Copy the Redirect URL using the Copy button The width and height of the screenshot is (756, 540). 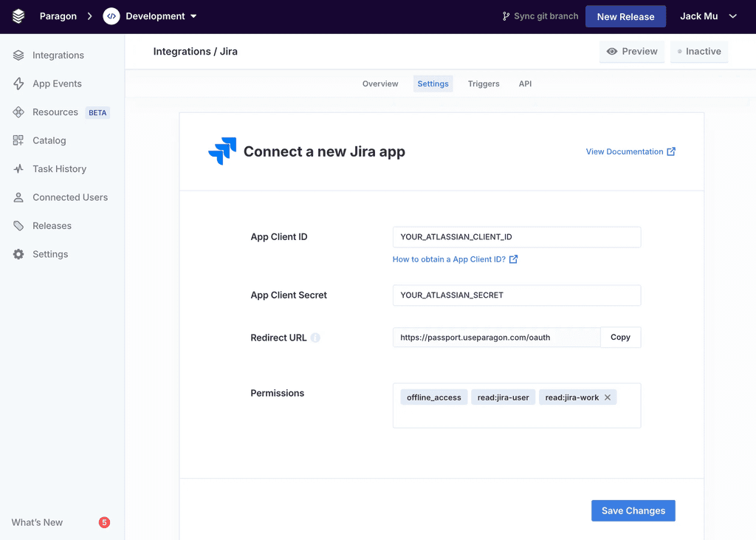coord(620,337)
